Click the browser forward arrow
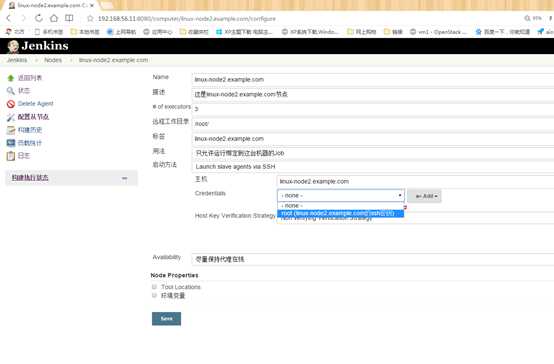Viewport: 554px width, 364px height. [x=23, y=18]
